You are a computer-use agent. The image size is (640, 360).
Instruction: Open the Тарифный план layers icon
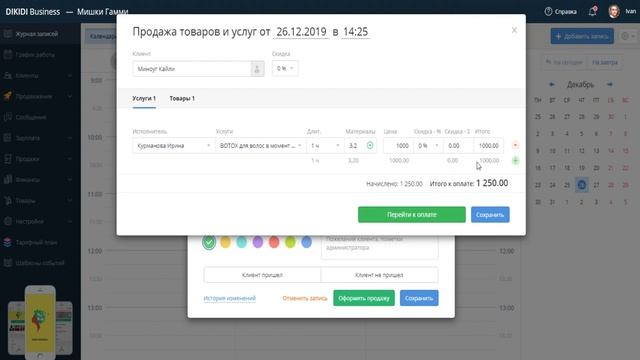tap(8, 242)
